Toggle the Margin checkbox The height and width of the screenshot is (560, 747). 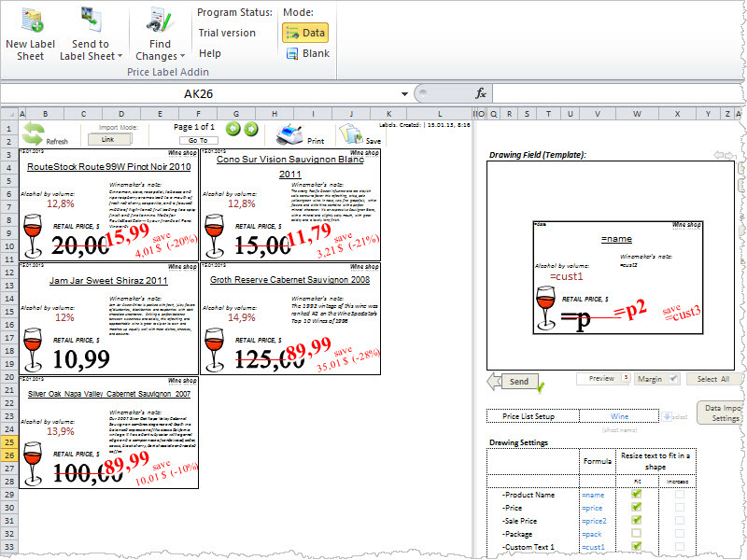pos(673,379)
